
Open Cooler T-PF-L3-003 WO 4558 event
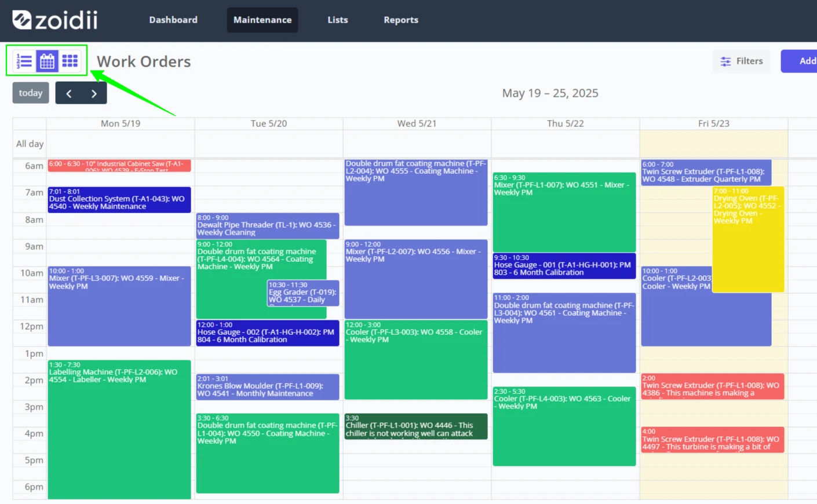point(416,360)
